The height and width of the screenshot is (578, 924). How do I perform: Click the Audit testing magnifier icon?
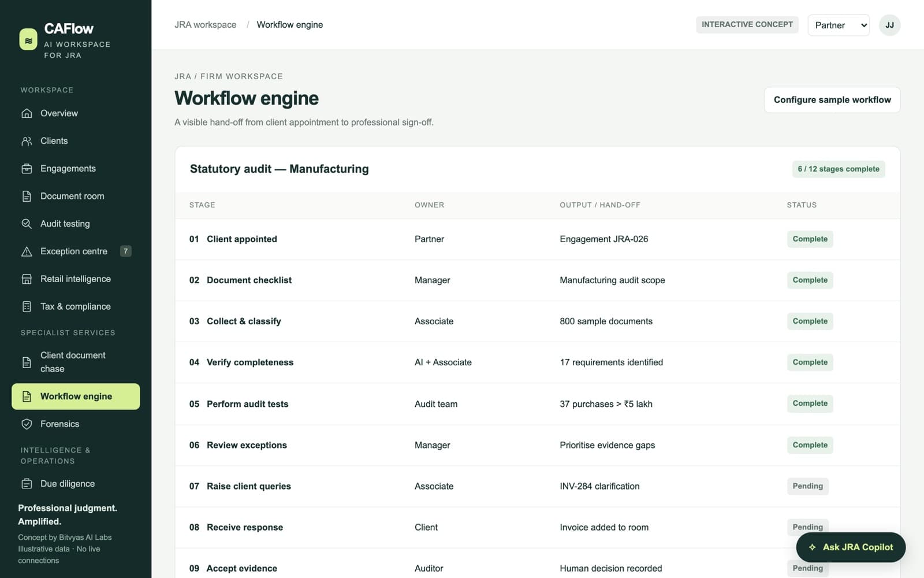pos(27,224)
